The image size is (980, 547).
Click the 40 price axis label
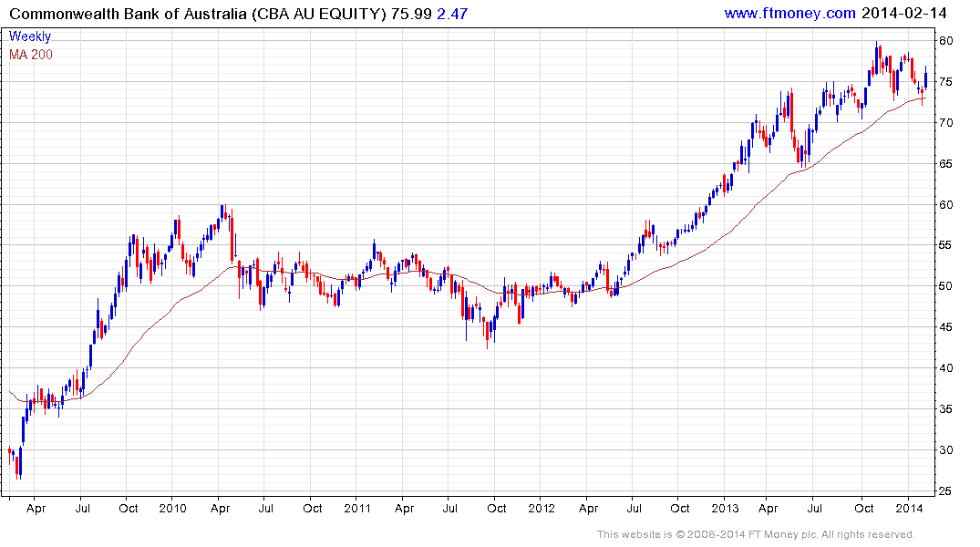coord(945,368)
